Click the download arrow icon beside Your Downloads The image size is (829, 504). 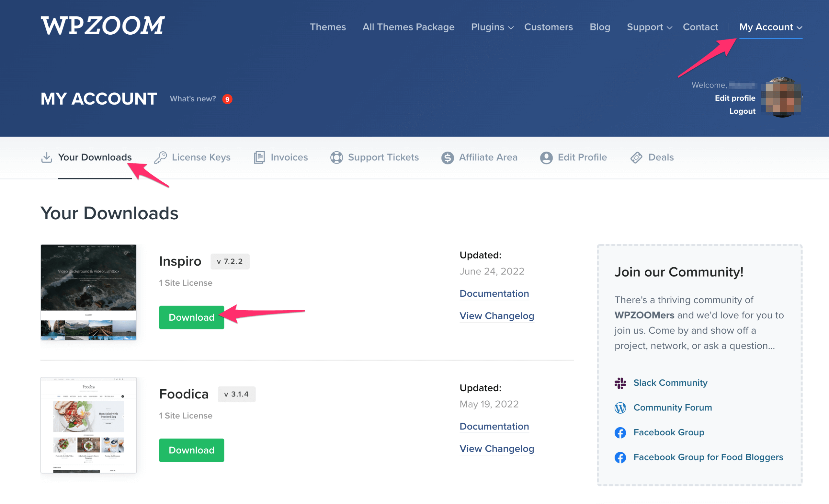[x=46, y=157]
